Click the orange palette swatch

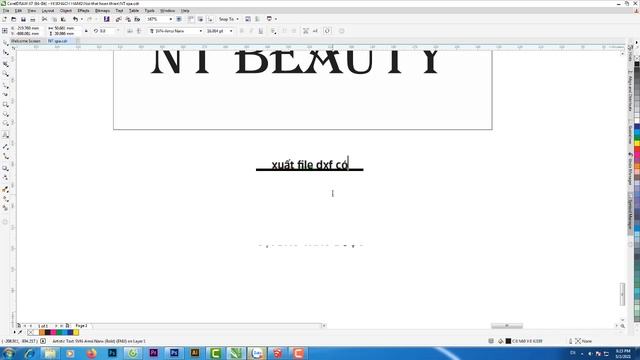point(42,333)
